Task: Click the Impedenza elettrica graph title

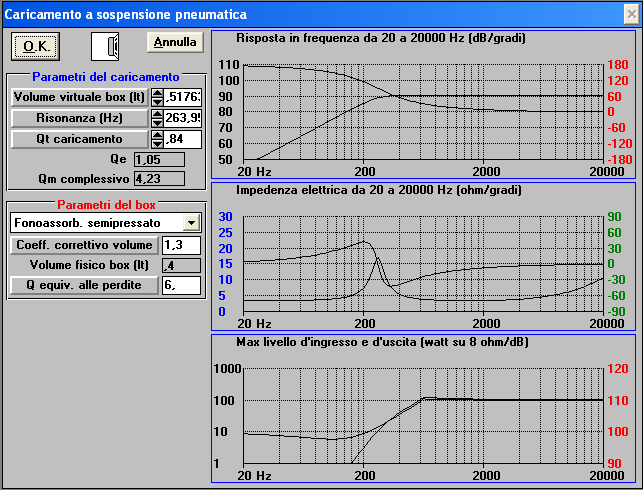Action: [x=379, y=190]
